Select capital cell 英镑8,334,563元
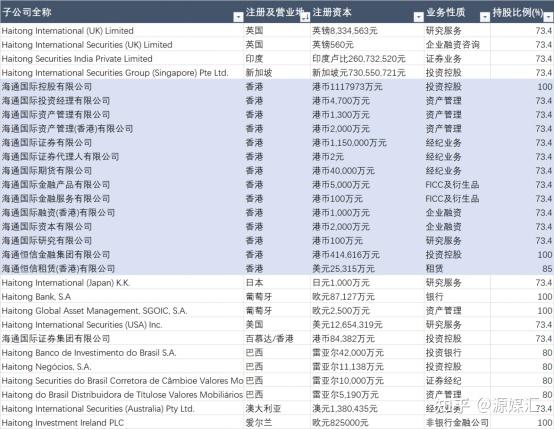Viewport: 554px width, 429px height. click(x=367, y=31)
